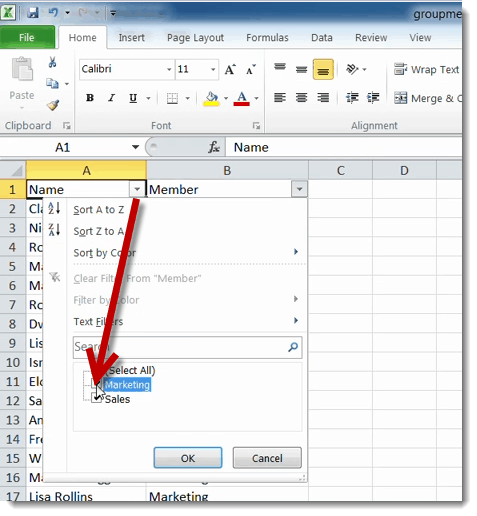The width and height of the screenshot is (477, 516).
Task: Select column A header
Action: point(86,170)
